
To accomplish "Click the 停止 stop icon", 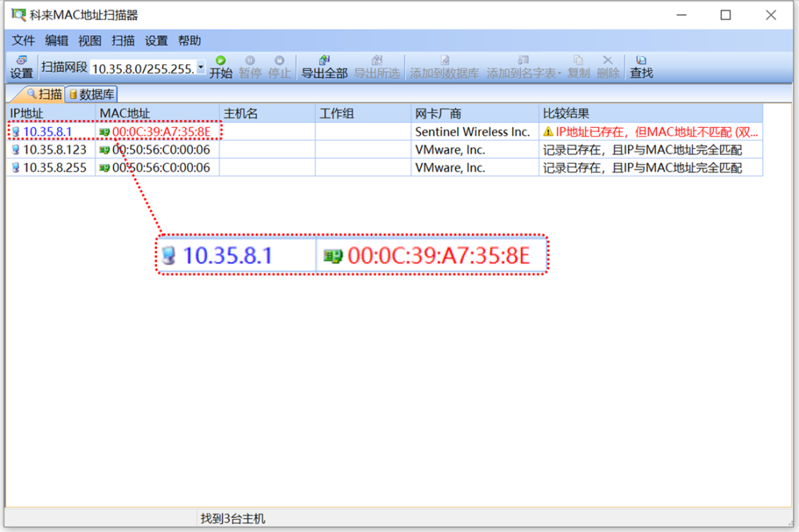I will point(279,67).
